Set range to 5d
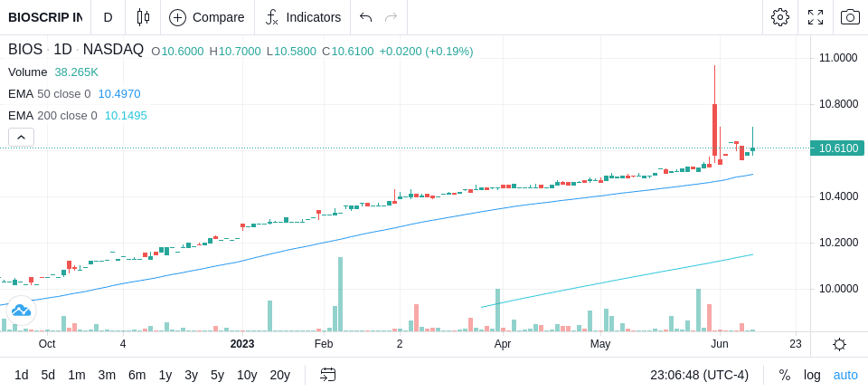The width and height of the screenshot is (868, 392). pyautogui.click(x=48, y=375)
